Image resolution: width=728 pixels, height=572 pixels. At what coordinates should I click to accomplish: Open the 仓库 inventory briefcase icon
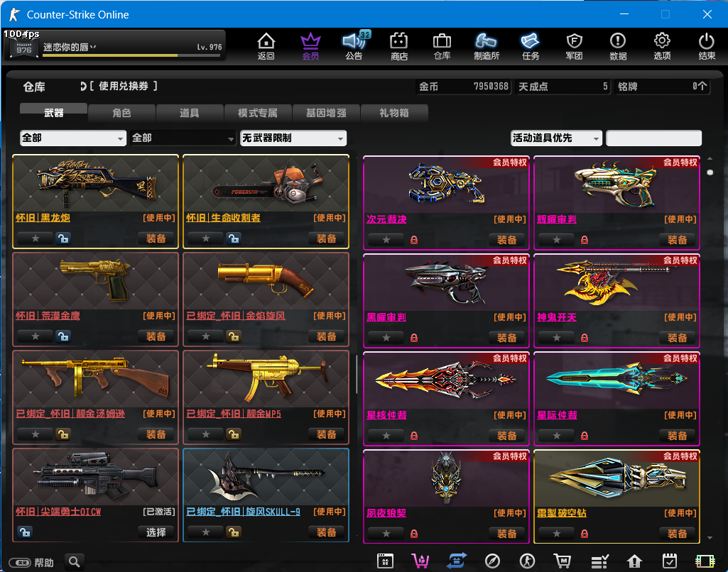tap(442, 46)
